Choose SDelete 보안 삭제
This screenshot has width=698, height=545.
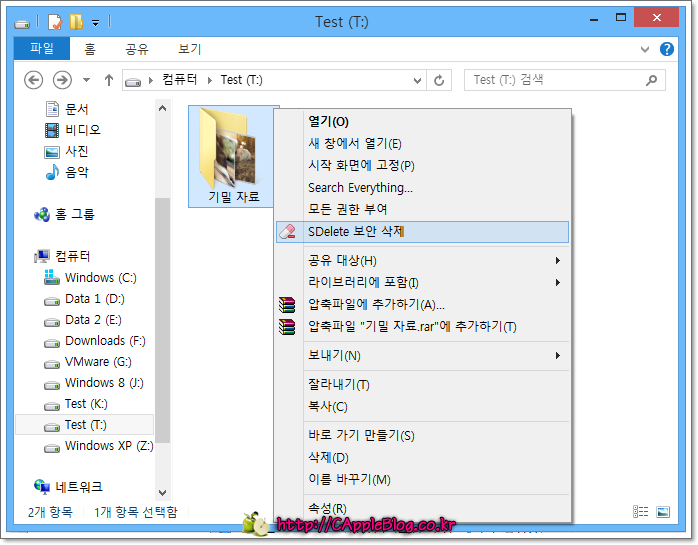(x=422, y=232)
